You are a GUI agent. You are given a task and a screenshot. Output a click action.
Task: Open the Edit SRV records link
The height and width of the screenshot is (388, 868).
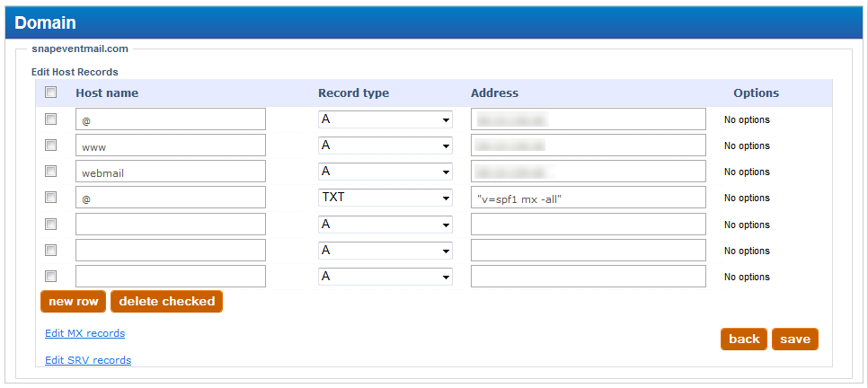pos(88,360)
